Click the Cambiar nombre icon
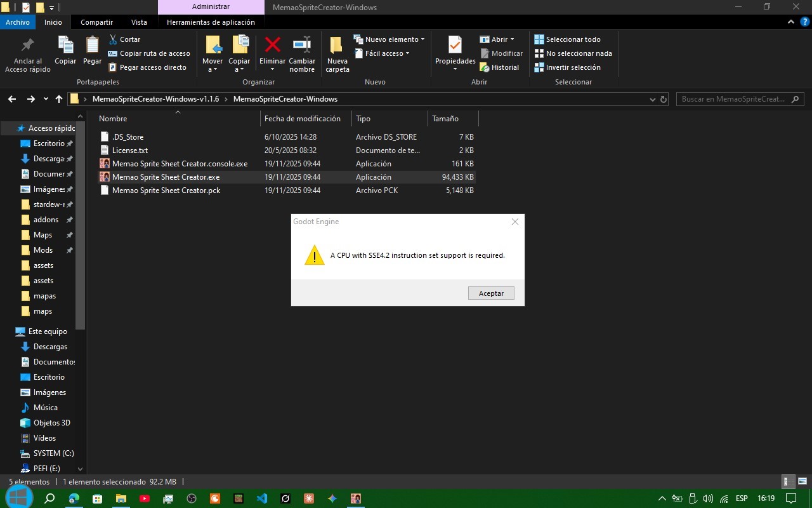The image size is (812, 508). click(x=302, y=45)
